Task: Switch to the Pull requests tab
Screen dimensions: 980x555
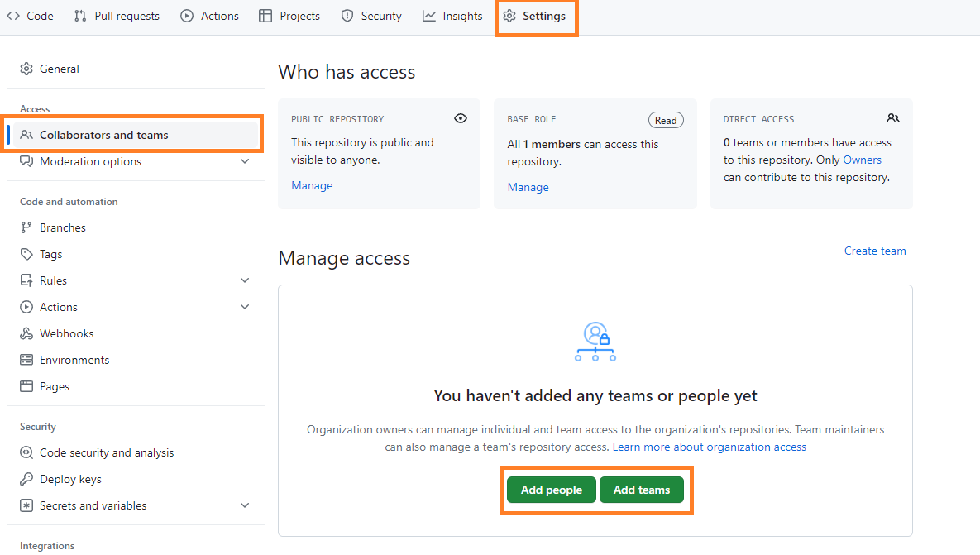Action: click(117, 16)
